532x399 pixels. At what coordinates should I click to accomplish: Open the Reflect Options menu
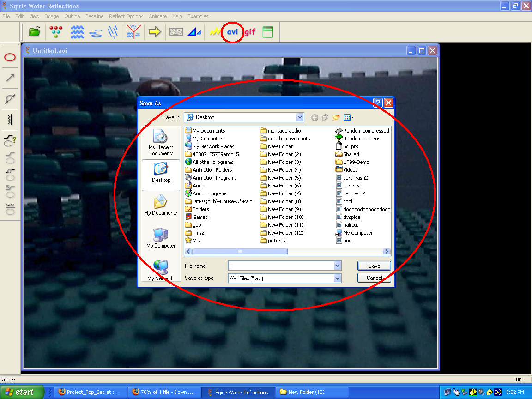click(126, 16)
